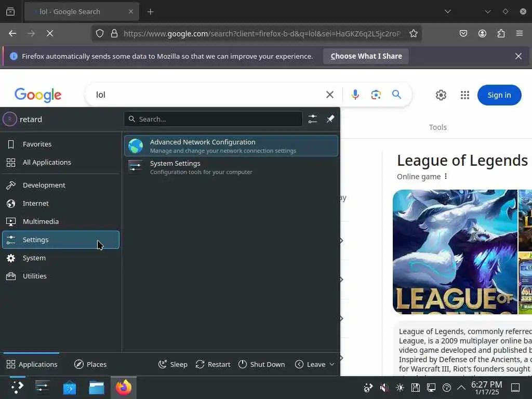Click the Sign in button

[499, 95]
